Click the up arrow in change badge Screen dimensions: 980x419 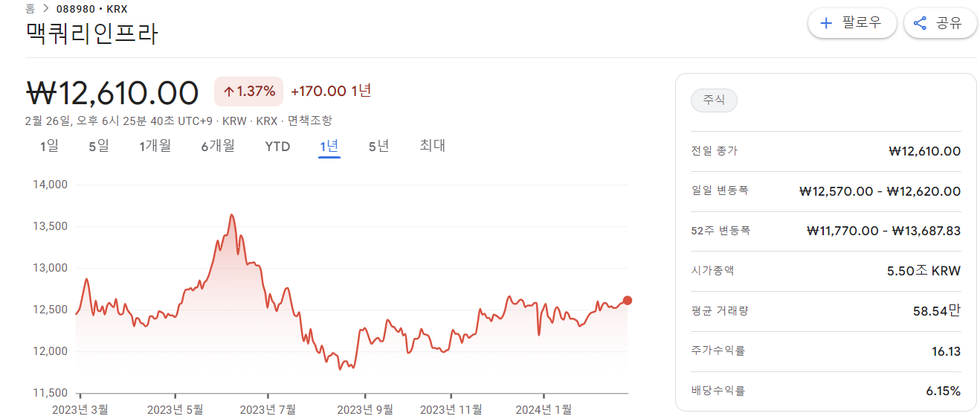click(x=228, y=92)
